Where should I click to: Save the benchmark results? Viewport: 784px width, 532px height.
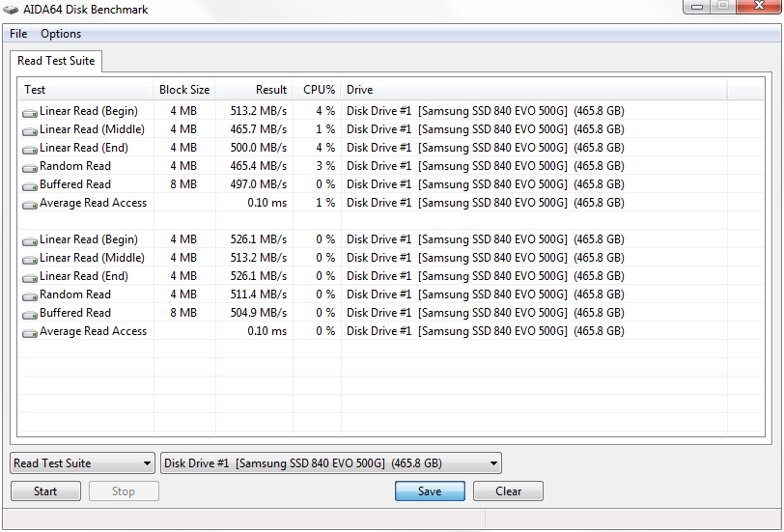[x=430, y=491]
